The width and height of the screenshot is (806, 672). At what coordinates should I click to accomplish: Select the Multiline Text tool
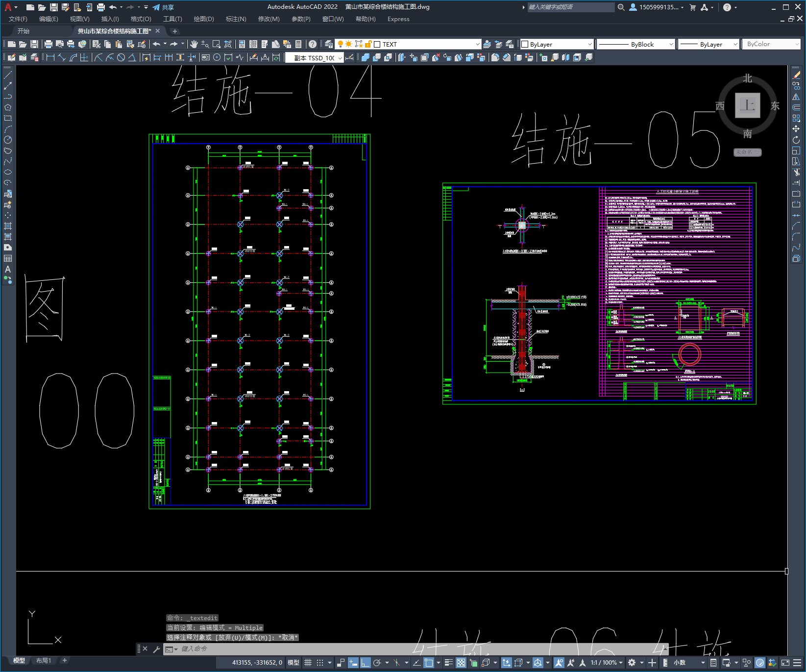coord(8,269)
